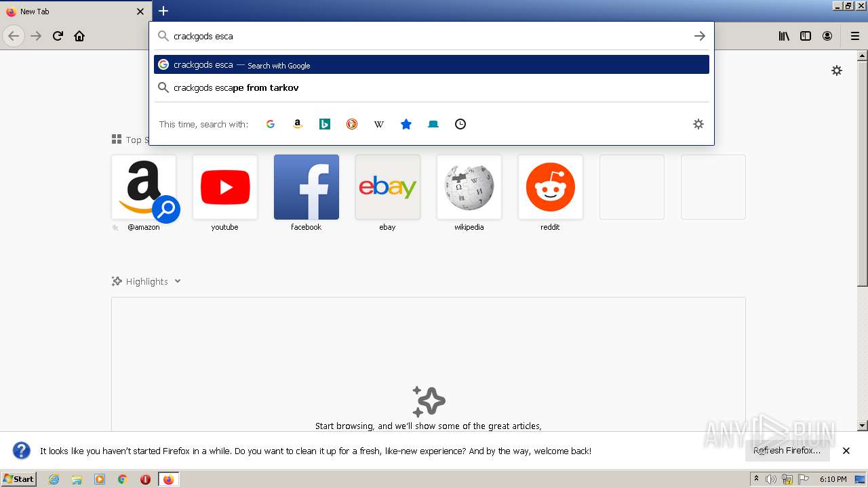Open search settings gear in dropdown

(698, 124)
